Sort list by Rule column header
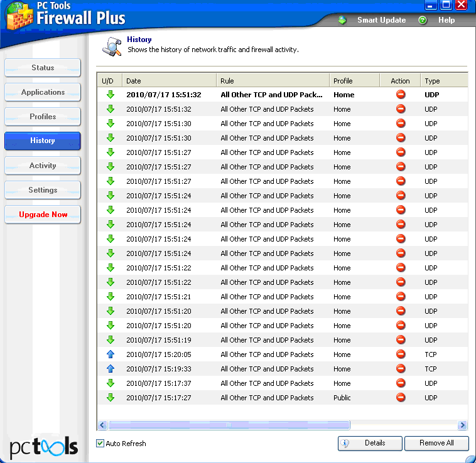 tap(273, 81)
